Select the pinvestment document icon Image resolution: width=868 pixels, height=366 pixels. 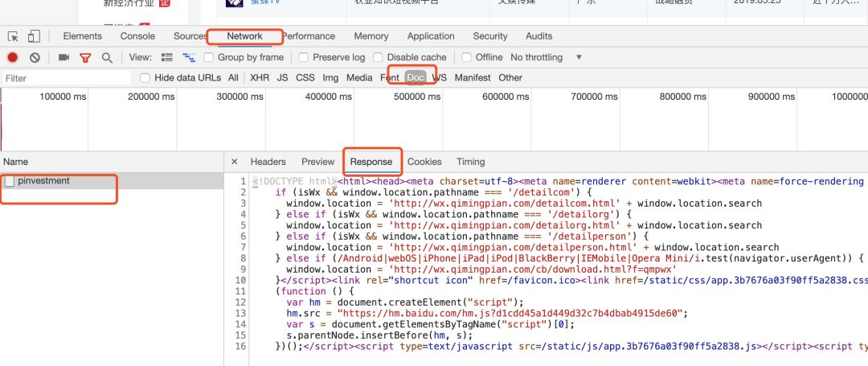click(9, 181)
